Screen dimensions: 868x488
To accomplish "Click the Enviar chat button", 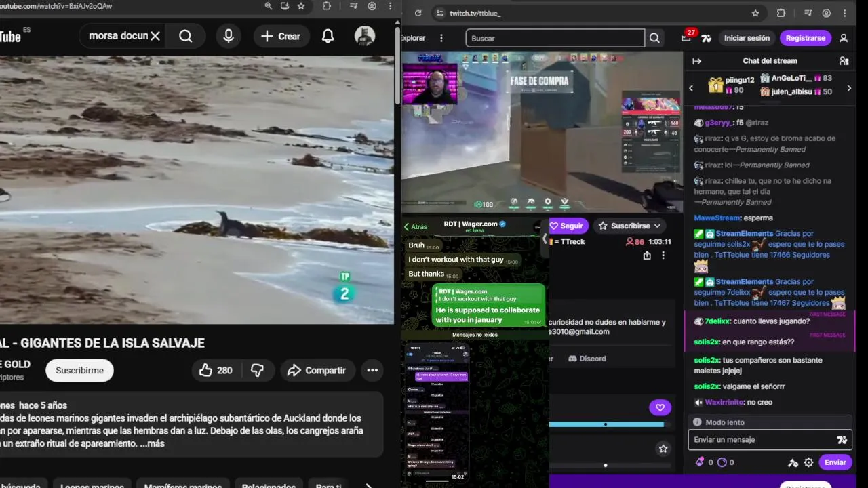I will click(x=835, y=462).
